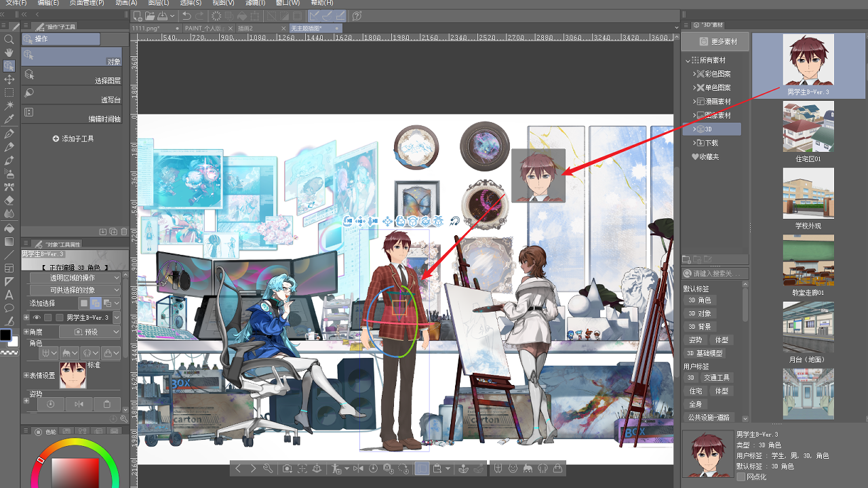Image resolution: width=868 pixels, height=488 pixels.
Task: Click the 3D 背景 tag button
Action: pos(702,326)
